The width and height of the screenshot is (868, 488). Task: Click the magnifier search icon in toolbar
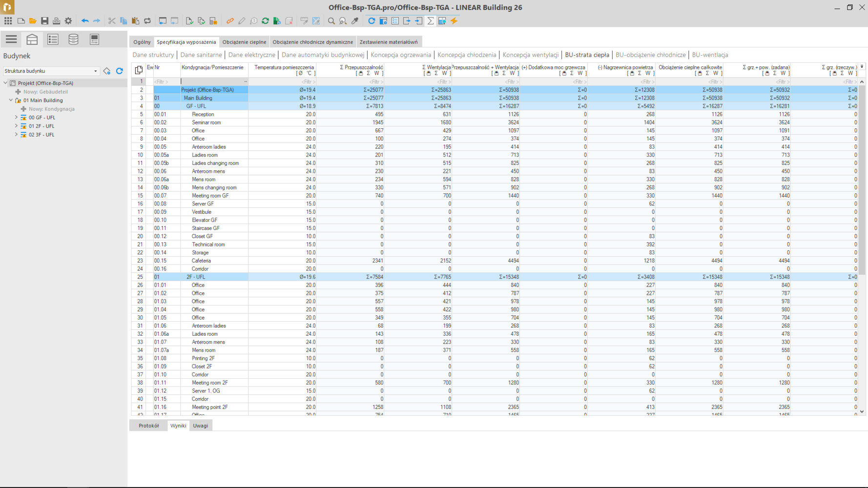(x=331, y=21)
